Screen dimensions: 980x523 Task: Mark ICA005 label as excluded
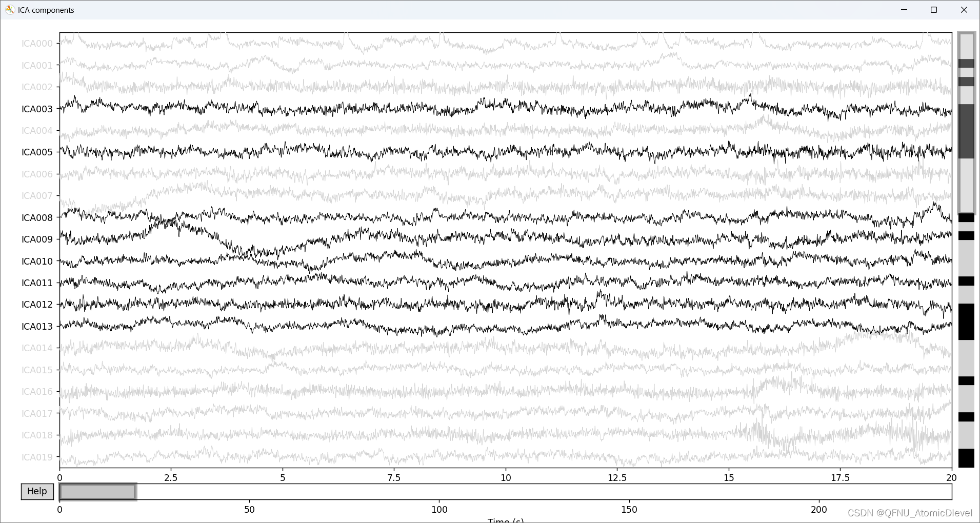tap(37, 152)
